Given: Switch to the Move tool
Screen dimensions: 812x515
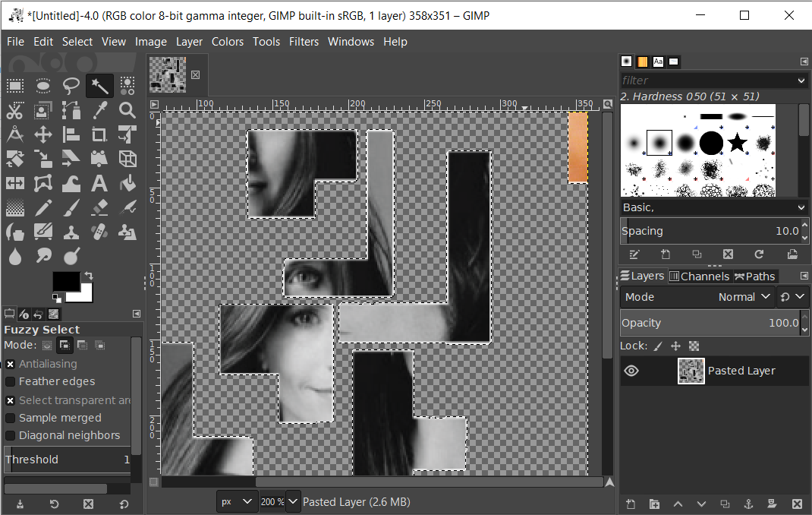Looking at the screenshot, I should click(x=43, y=134).
